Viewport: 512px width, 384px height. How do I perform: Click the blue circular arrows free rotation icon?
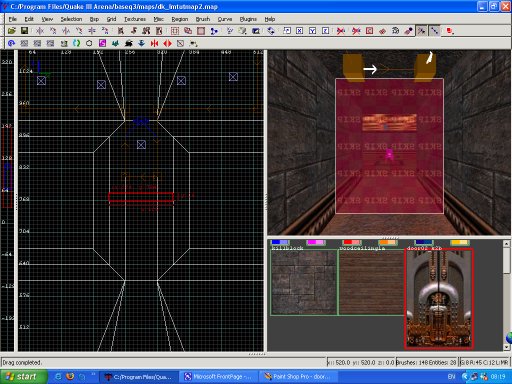[x=271, y=31]
